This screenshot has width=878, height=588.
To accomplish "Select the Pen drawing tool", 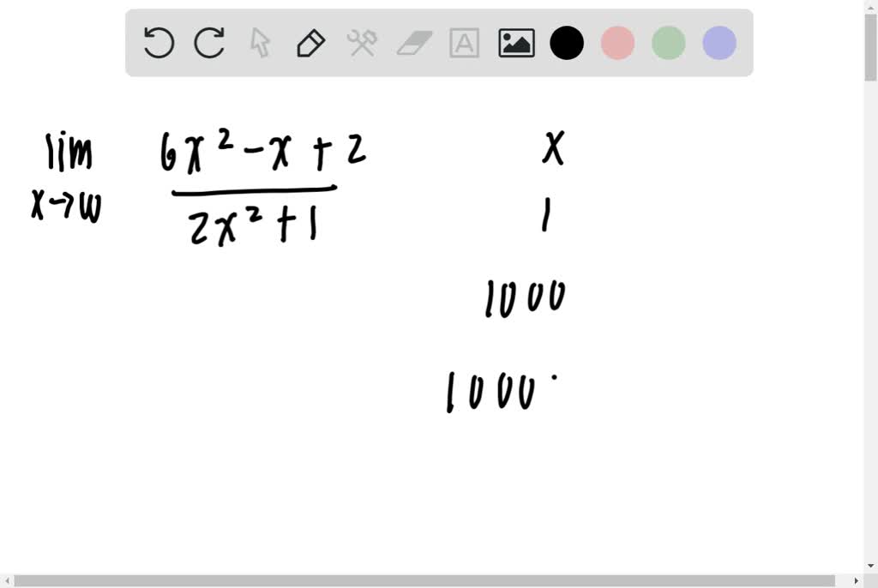I will tap(310, 42).
